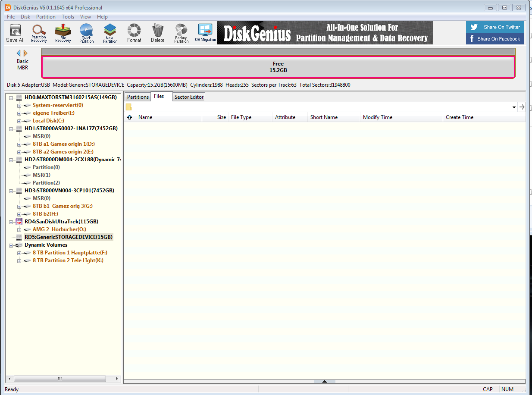This screenshot has width=532, height=395.
Task: Open the Disk menu
Action: tap(25, 17)
